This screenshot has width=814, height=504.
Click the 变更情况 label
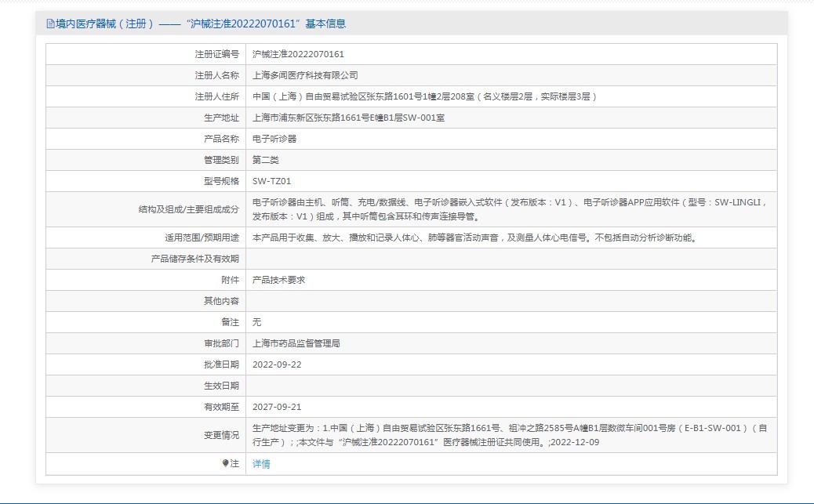221,435
